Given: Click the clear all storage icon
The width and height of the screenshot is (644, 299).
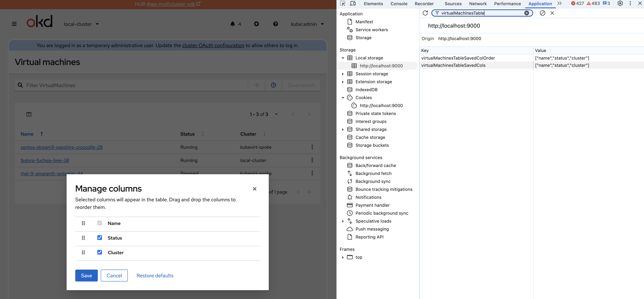Looking at the screenshot, I should 542,13.
